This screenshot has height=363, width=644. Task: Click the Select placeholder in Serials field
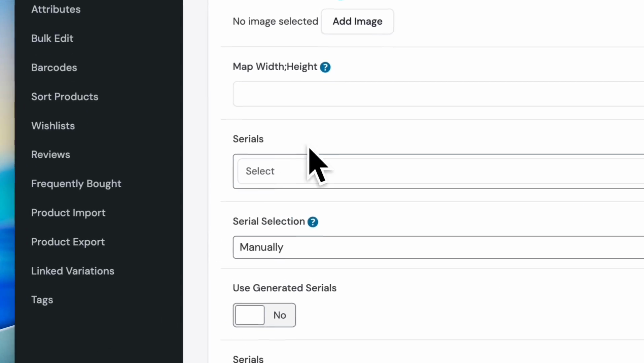(x=260, y=171)
